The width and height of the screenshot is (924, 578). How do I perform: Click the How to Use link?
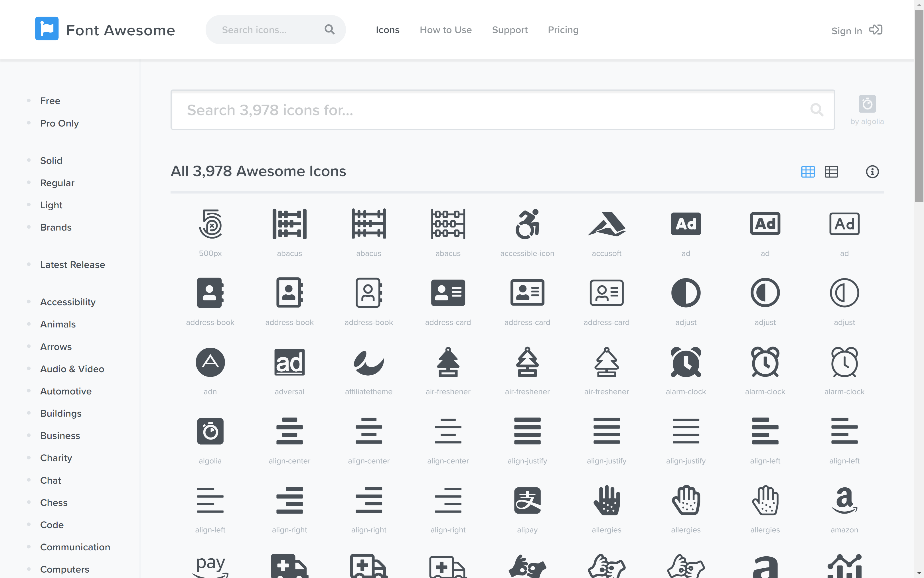(446, 30)
